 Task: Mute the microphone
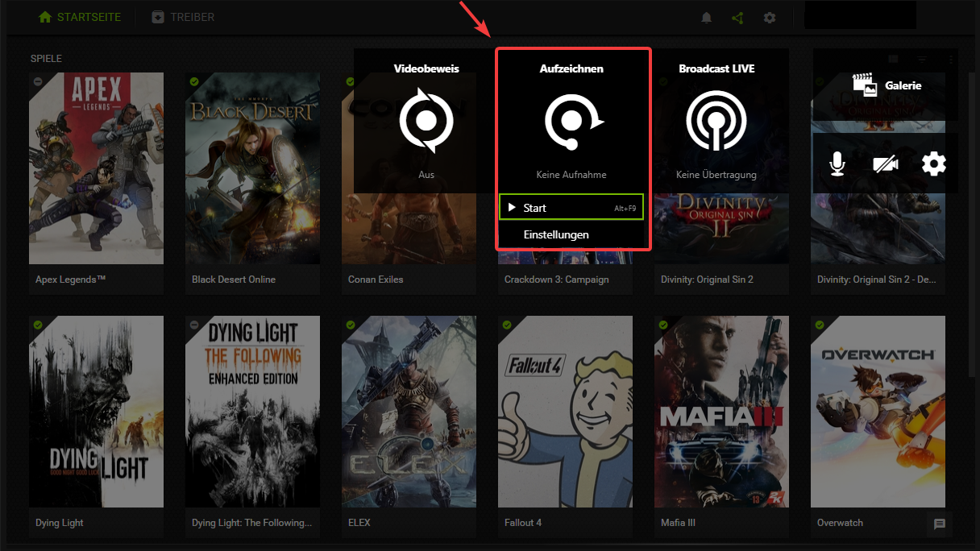tap(837, 164)
